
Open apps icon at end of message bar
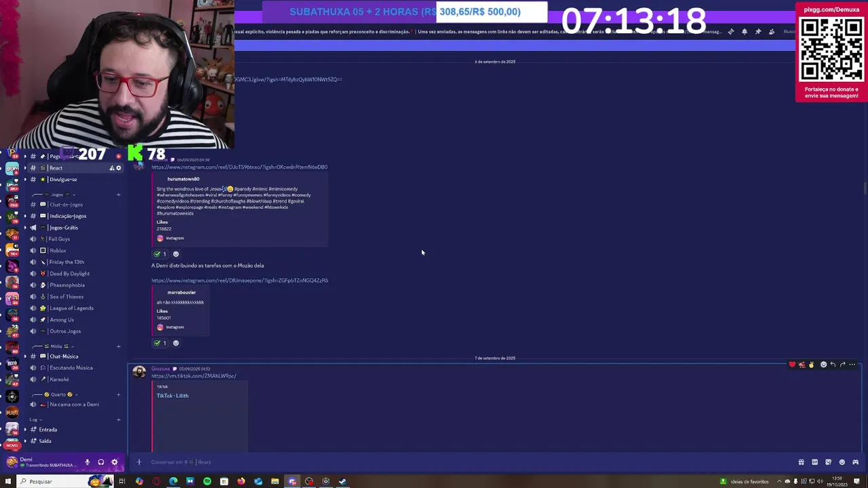click(x=855, y=462)
